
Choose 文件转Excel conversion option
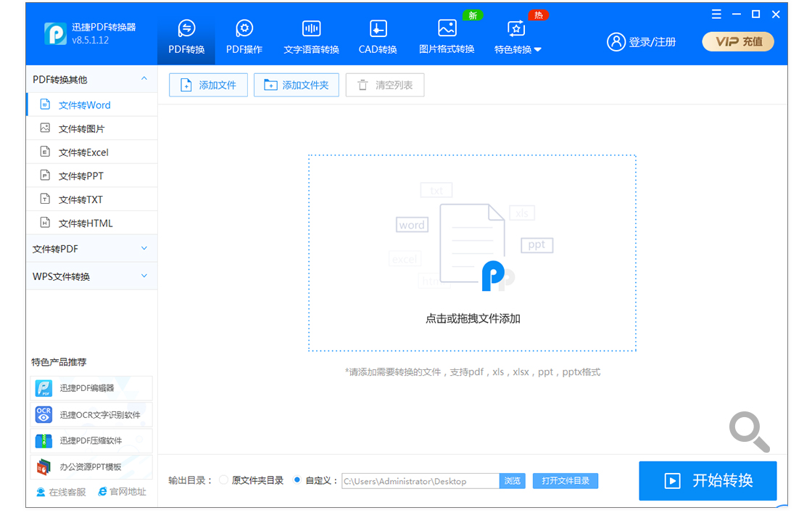[x=92, y=152]
